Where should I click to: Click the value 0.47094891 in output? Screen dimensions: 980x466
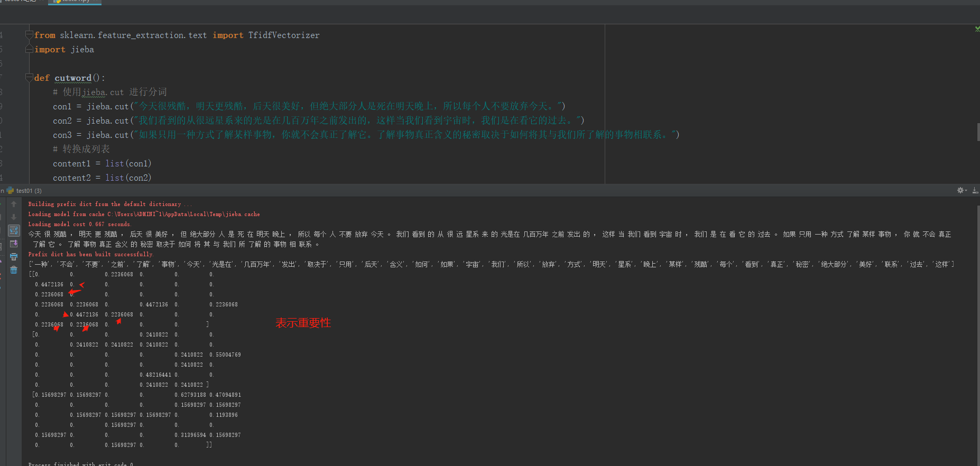click(x=225, y=395)
